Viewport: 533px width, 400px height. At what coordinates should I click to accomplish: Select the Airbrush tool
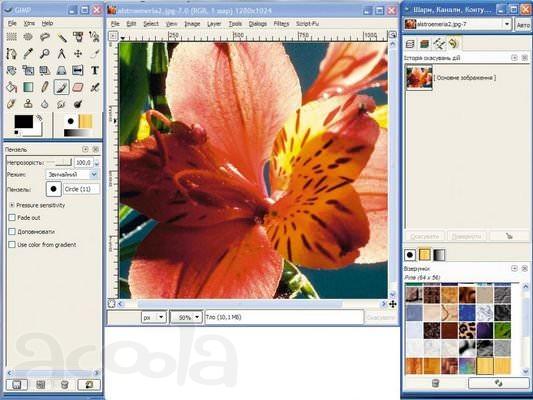point(94,87)
